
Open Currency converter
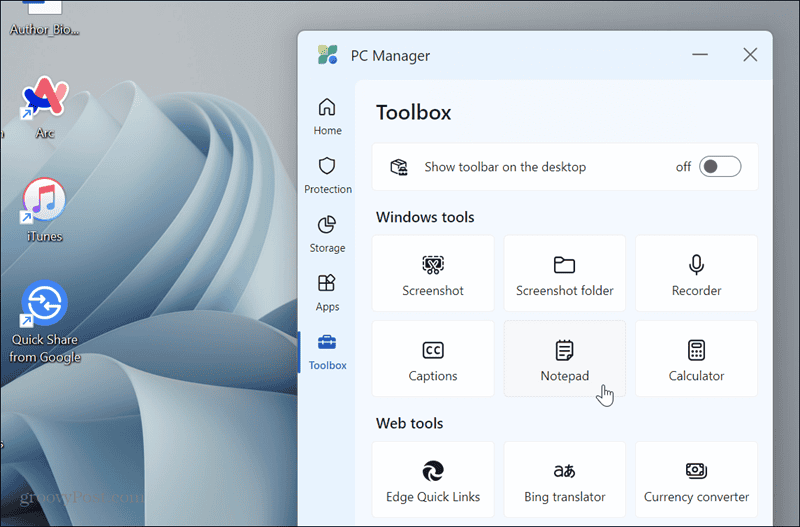[696, 480]
